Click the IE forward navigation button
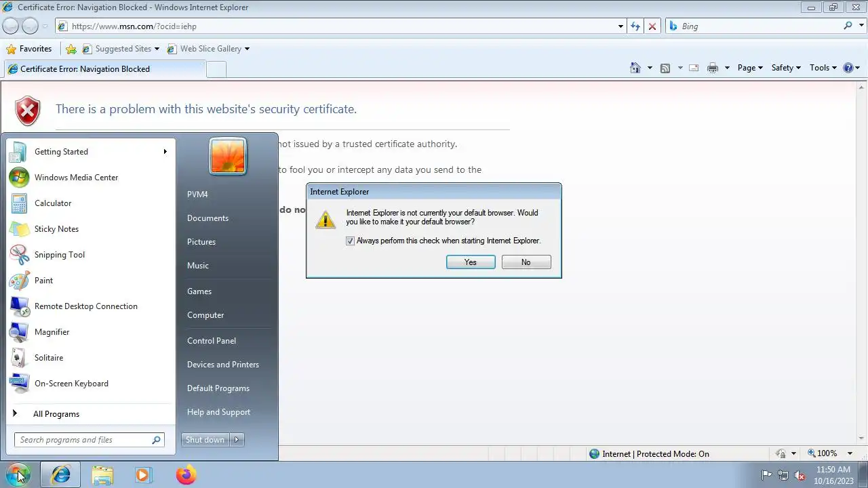868x488 pixels. [x=30, y=26]
